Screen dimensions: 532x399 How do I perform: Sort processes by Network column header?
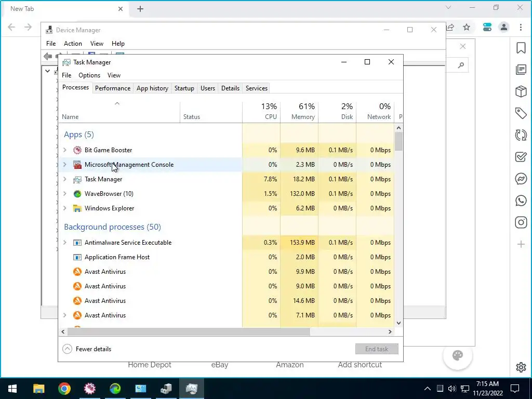coord(375,112)
